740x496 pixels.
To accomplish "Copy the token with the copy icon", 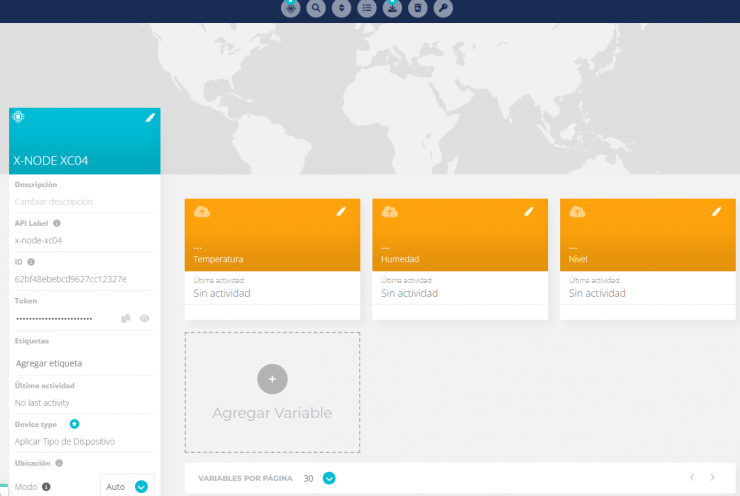I will coord(126,319).
